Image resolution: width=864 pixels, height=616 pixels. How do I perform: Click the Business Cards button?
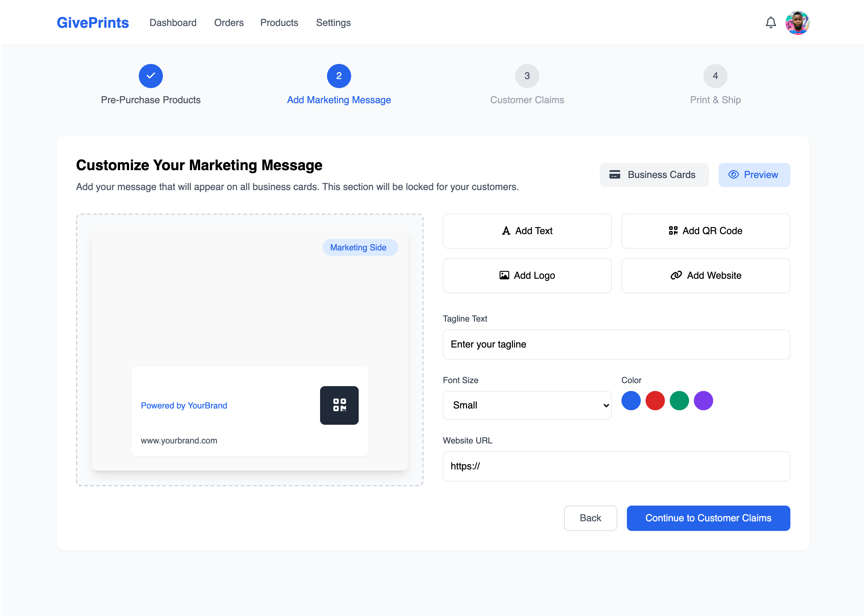654,174
